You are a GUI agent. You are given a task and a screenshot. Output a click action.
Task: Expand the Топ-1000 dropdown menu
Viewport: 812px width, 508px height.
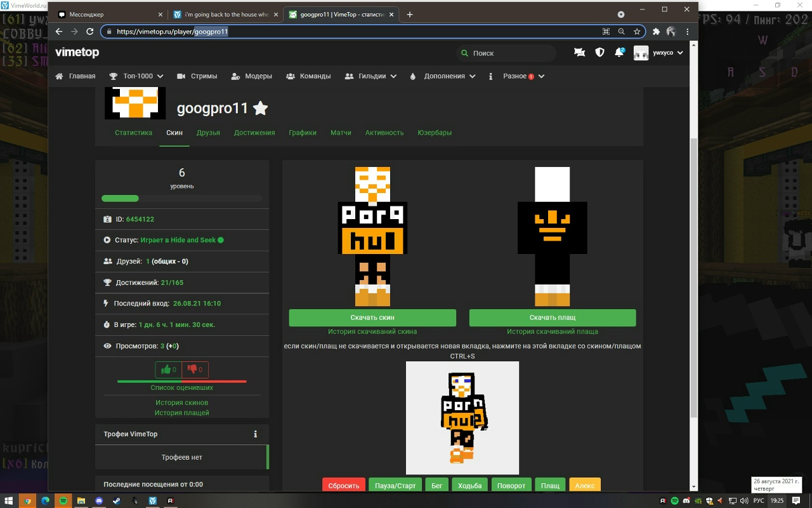pyautogui.click(x=136, y=76)
